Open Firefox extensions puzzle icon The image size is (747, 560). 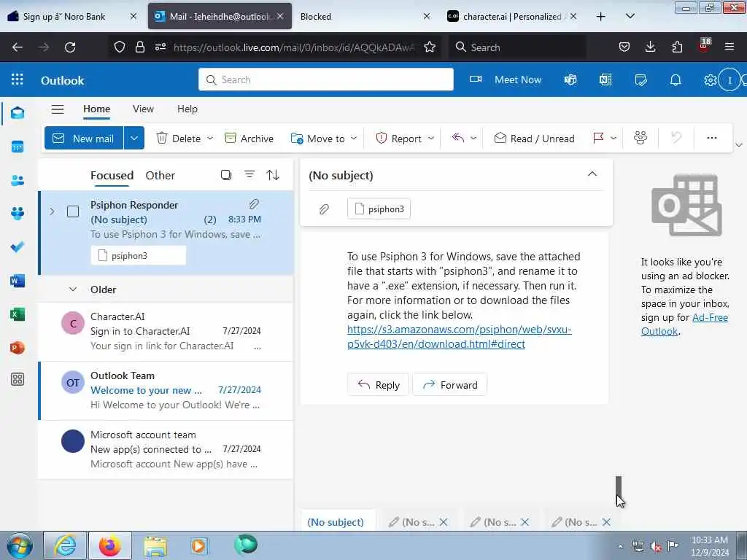(x=677, y=47)
